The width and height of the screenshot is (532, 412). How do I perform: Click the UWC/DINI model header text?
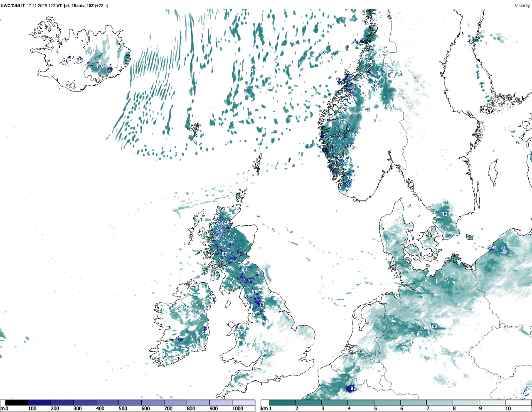10,5
